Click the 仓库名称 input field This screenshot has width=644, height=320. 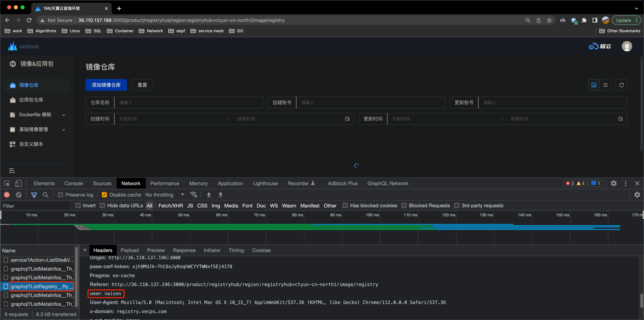[x=189, y=103]
